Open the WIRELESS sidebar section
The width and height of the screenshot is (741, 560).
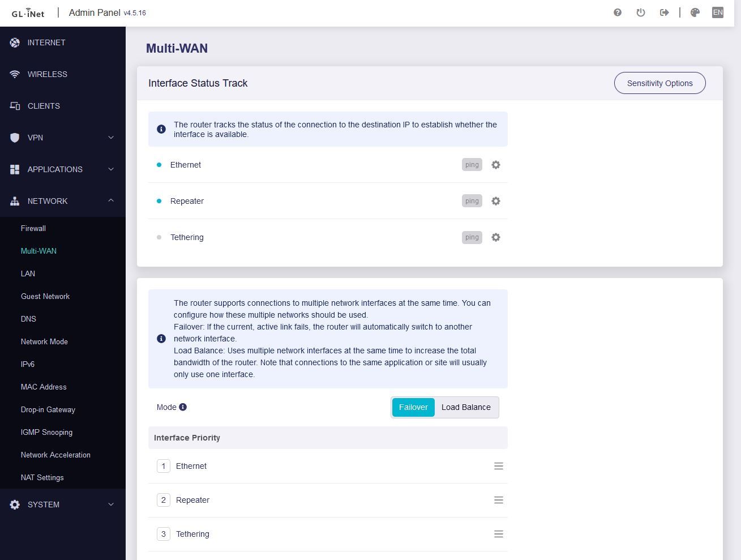click(48, 74)
